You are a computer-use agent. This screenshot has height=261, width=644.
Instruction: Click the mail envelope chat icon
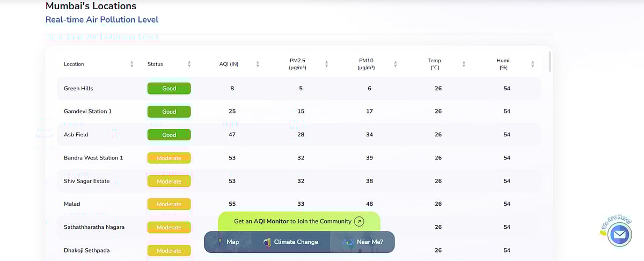coord(619,235)
